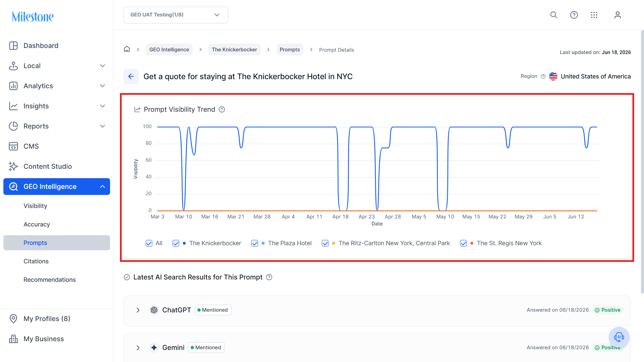
Task: Click The Knickerbocker breadcrumb link
Action: [234, 50]
